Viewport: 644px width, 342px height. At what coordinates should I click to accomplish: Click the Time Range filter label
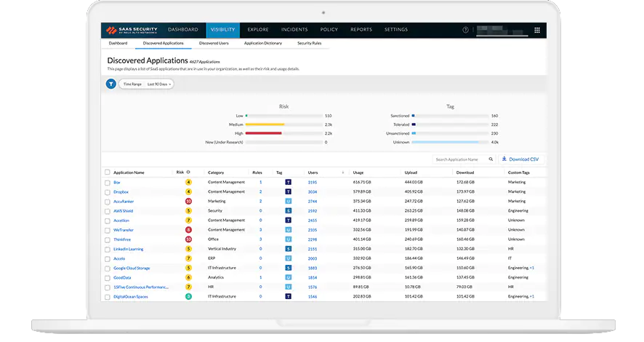[132, 84]
